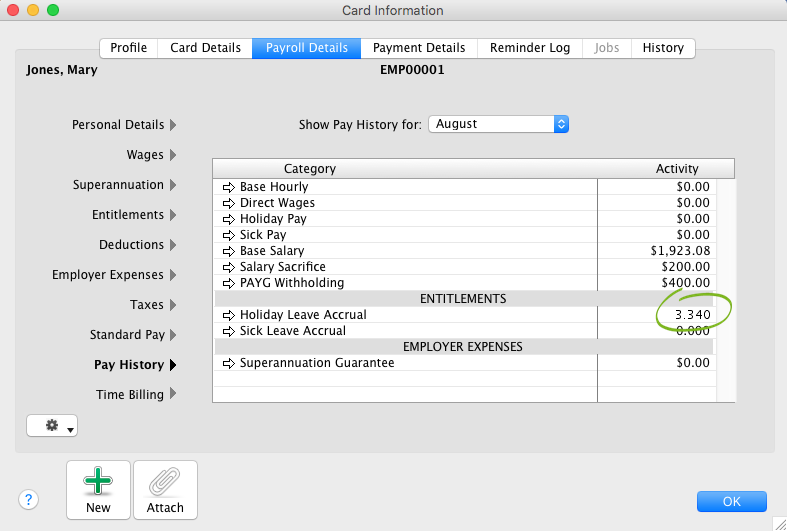Click the zoom arrow next to Base Salary
787x531 pixels.
coord(228,251)
